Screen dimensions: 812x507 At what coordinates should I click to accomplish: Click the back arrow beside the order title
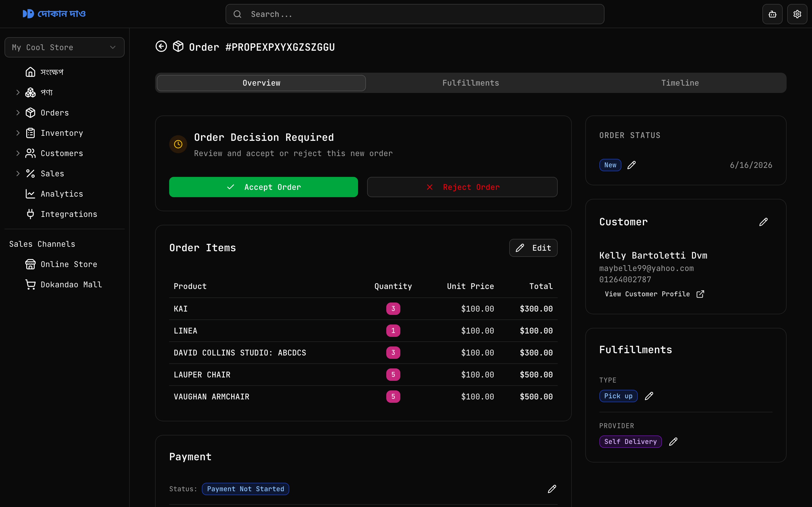161,46
